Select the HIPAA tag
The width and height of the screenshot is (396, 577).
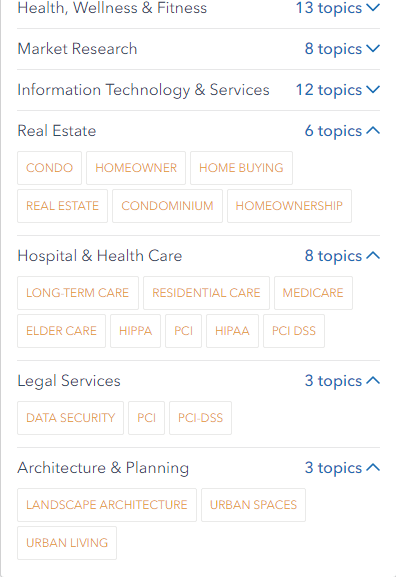coord(233,331)
